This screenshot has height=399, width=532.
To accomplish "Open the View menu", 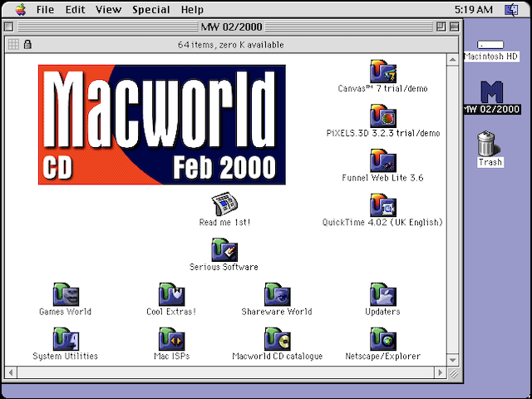I will pos(108,9).
